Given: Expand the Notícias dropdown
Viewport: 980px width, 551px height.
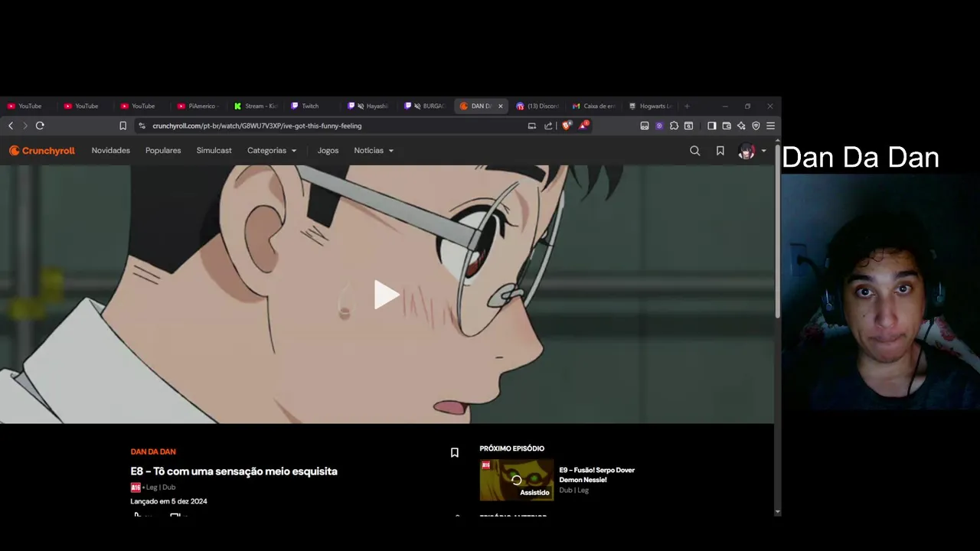Looking at the screenshot, I should (x=374, y=151).
